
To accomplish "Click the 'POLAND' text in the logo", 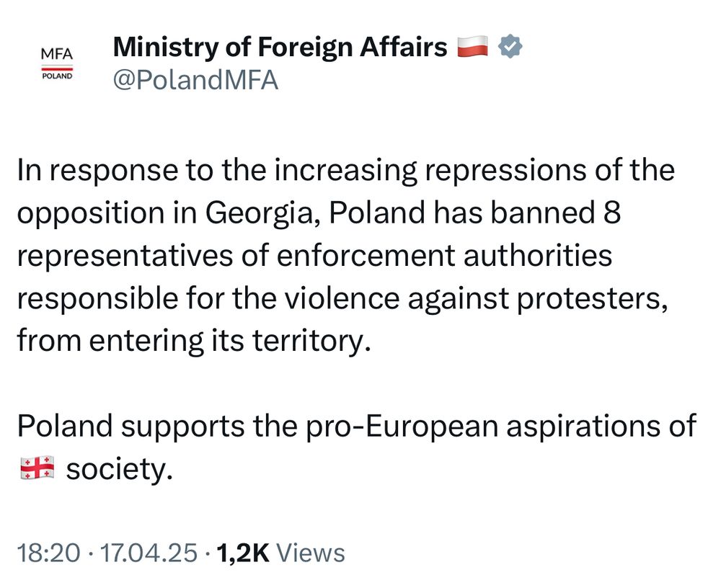I will tap(57, 76).
